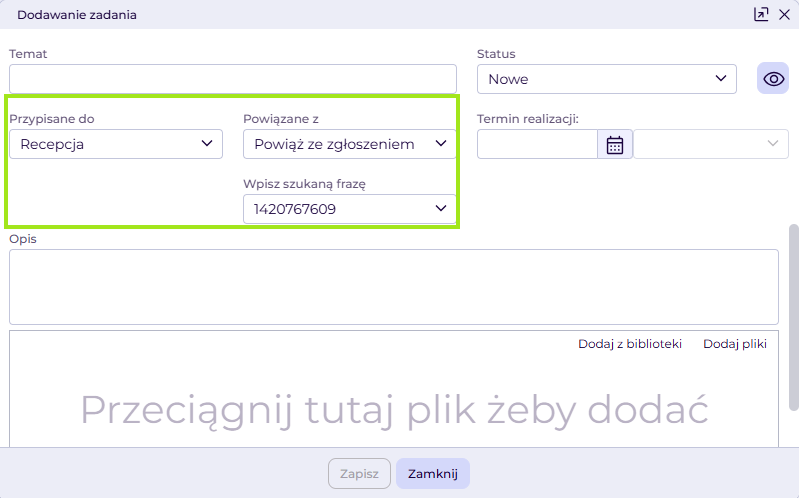Close the Dodawanie zadania dialog
799x498 pixels.
coord(784,15)
